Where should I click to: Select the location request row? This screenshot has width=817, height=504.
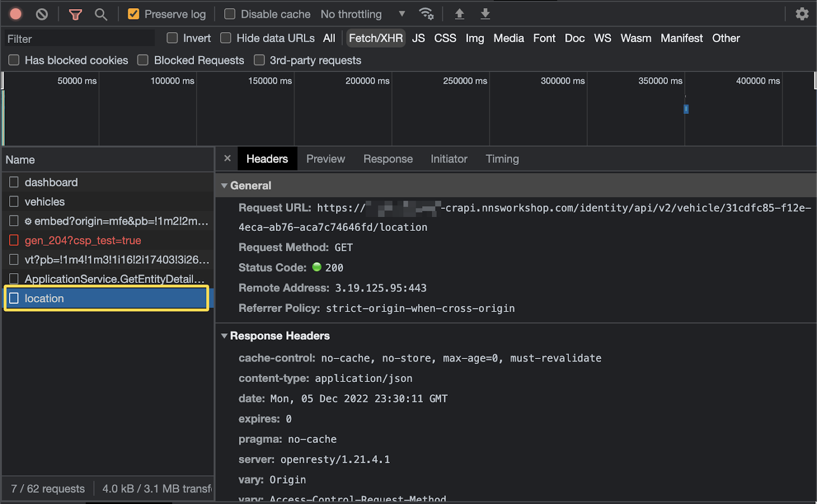[x=107, y=298]
